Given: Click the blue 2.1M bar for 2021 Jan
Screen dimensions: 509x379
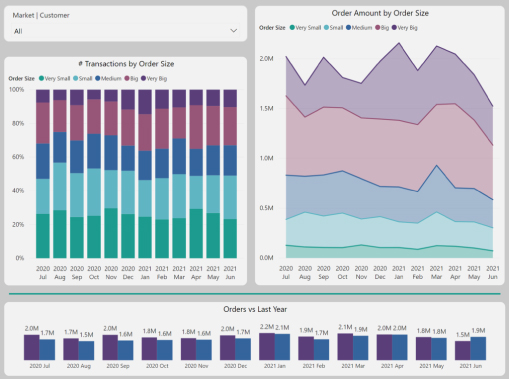Looking at the screenshot, I should point(282,347).
